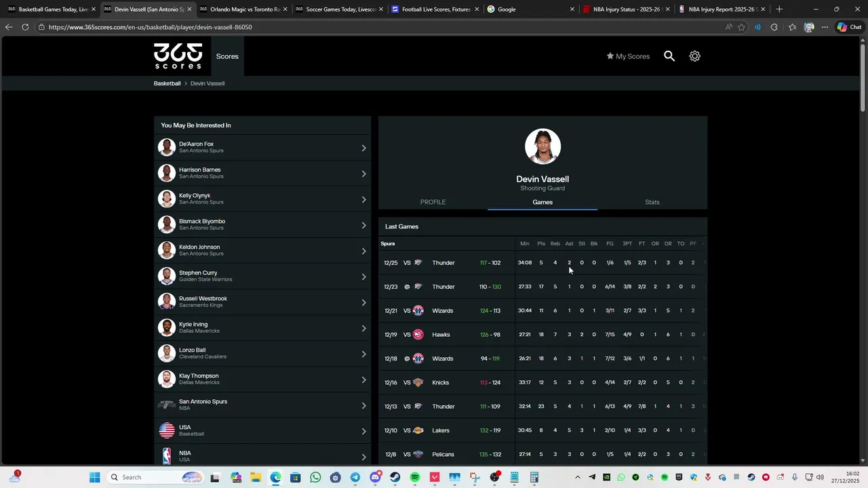Click the Thunder logo in 12/25 game
Image resolution: width=868 pixels, height=488 pixels.
click(x=418, y=263)
